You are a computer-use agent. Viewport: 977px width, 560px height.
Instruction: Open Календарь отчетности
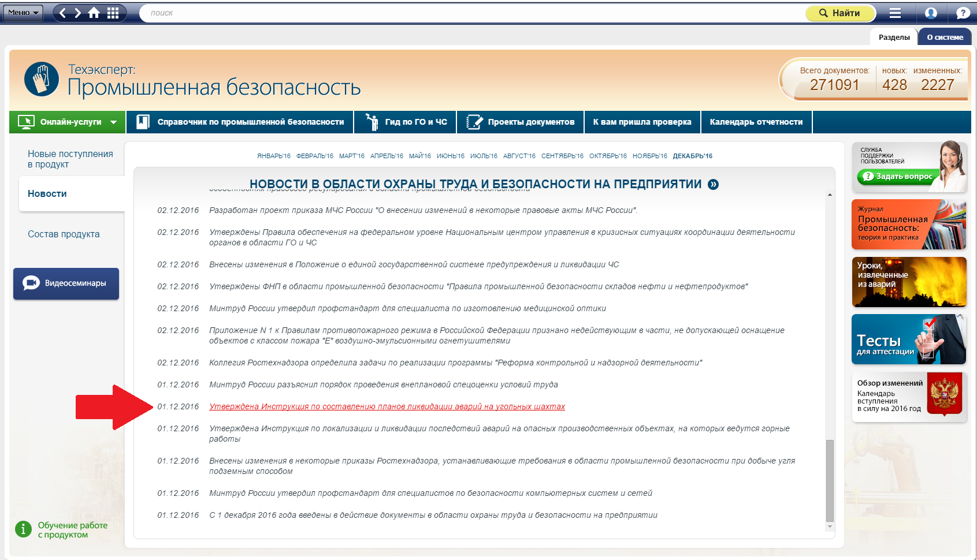756,122
